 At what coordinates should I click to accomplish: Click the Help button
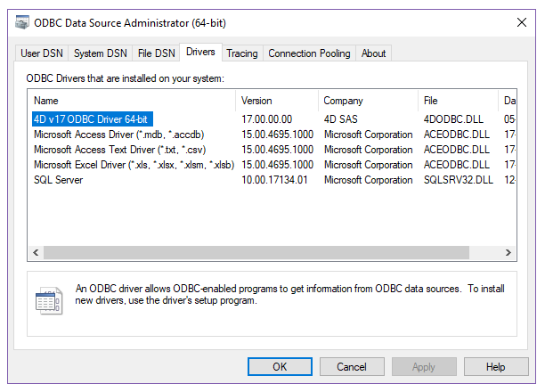[x=496, y=366]
